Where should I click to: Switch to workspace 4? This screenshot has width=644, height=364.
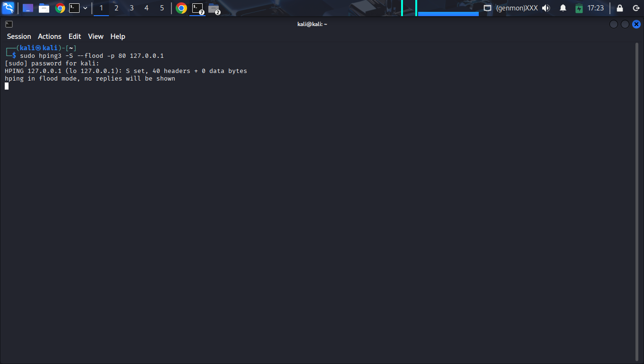(146, 8)
